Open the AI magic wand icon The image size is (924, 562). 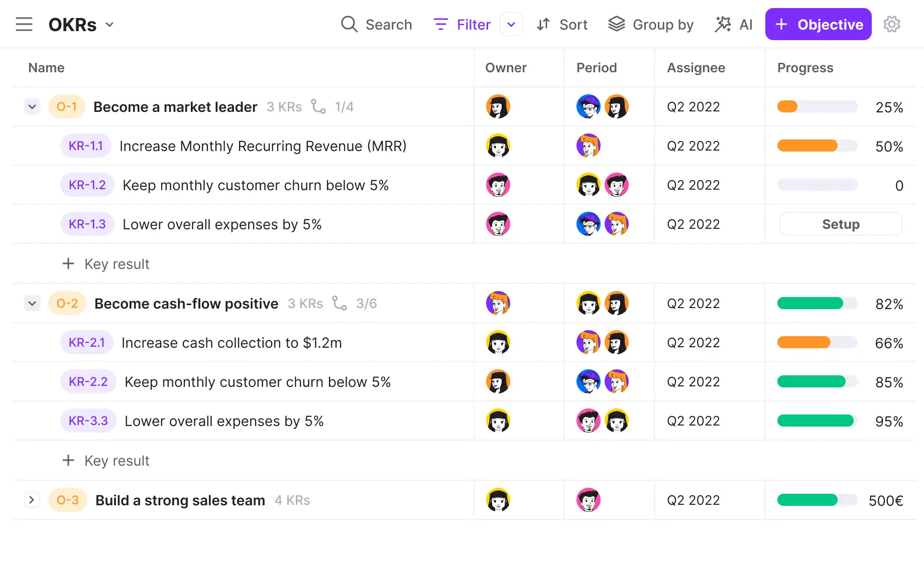723,25
